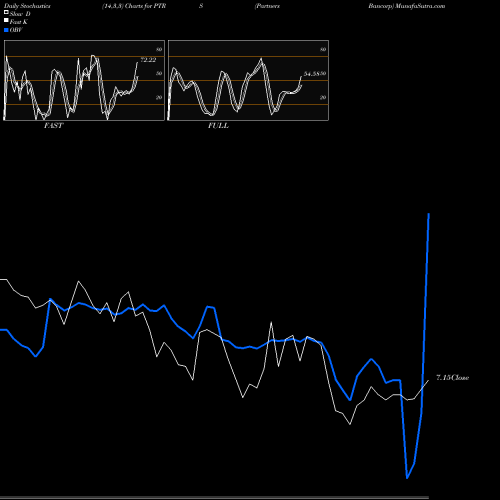Click the Slow D legend swatch
The image size is (500, 500).
(6, 12)
